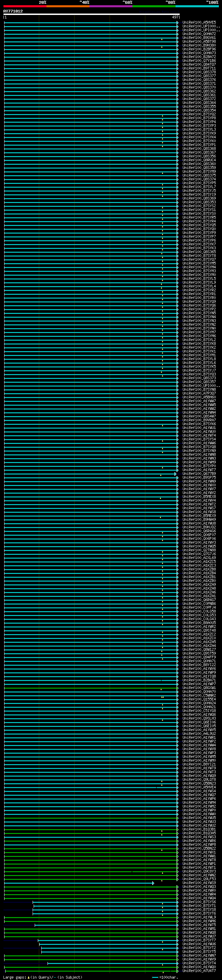Open hit UniRef100_Q0HA72
Viewport: 222px width, 980px height.
199,34
